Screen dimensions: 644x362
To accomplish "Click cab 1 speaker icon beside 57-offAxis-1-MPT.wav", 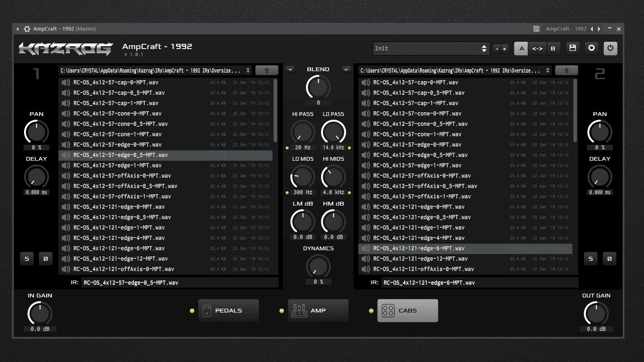I will coord(66,197).
